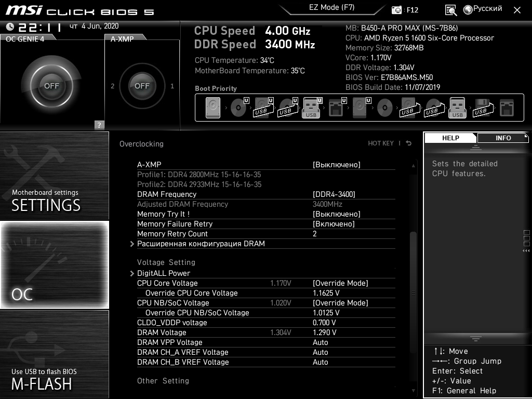Click the date 4 Jun, 2020
532x399 pixels.
(100, 26)
